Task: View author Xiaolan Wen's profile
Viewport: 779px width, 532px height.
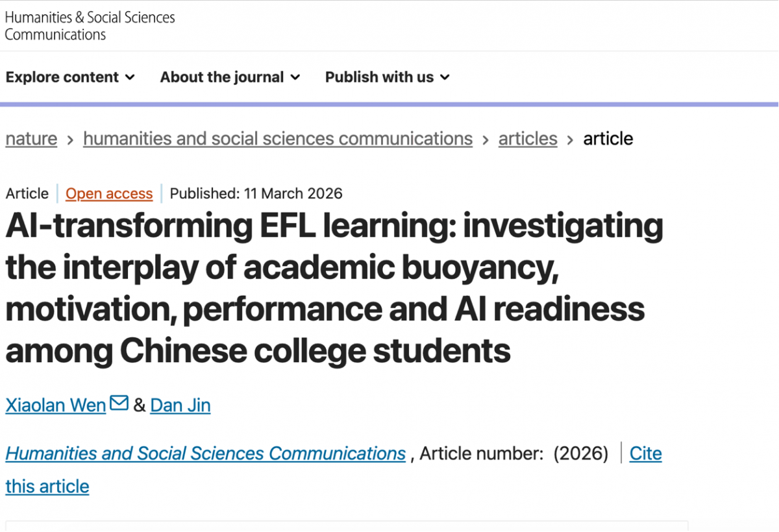Action: (55, 405)
